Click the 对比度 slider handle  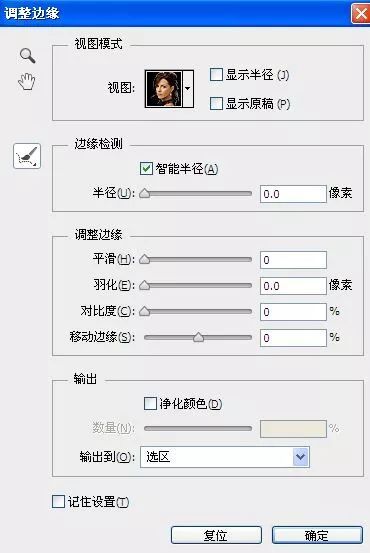[x=145, y=311]
